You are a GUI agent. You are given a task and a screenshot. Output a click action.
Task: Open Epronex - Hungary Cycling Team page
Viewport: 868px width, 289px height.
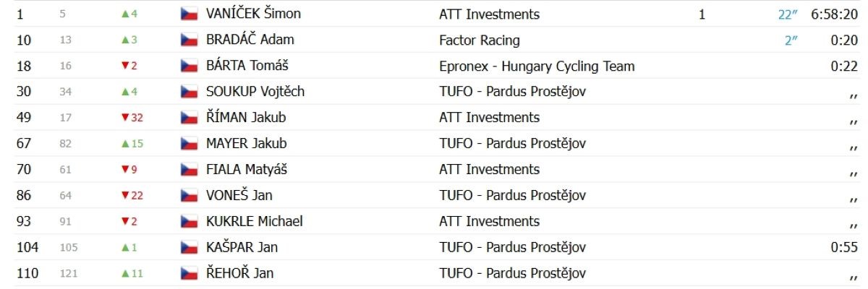[x=537, y=66]
